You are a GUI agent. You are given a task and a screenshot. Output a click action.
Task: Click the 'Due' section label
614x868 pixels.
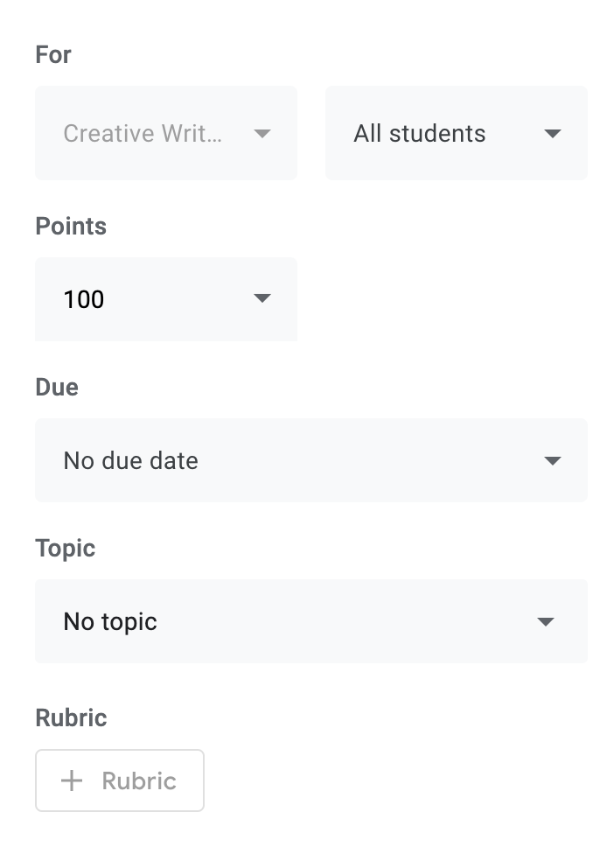(57, 387)
